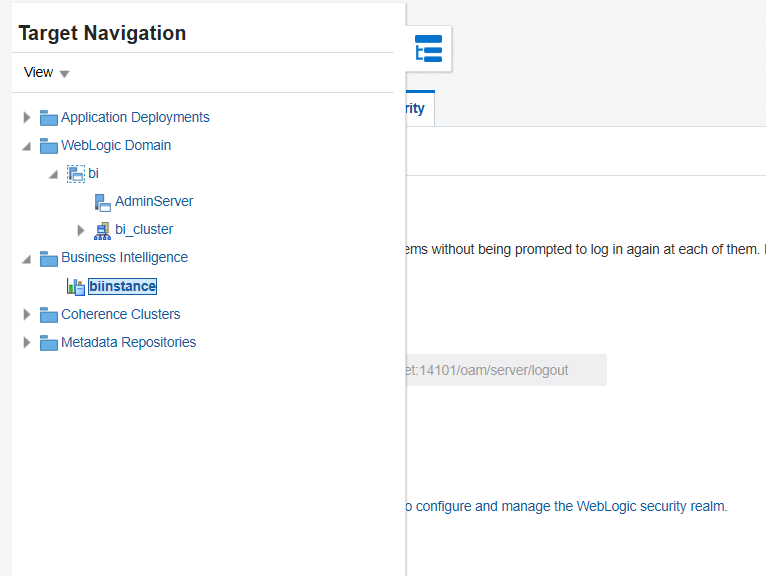Click the Target Navigation toggle icon

pyautogui.click(x=429, y=49)
